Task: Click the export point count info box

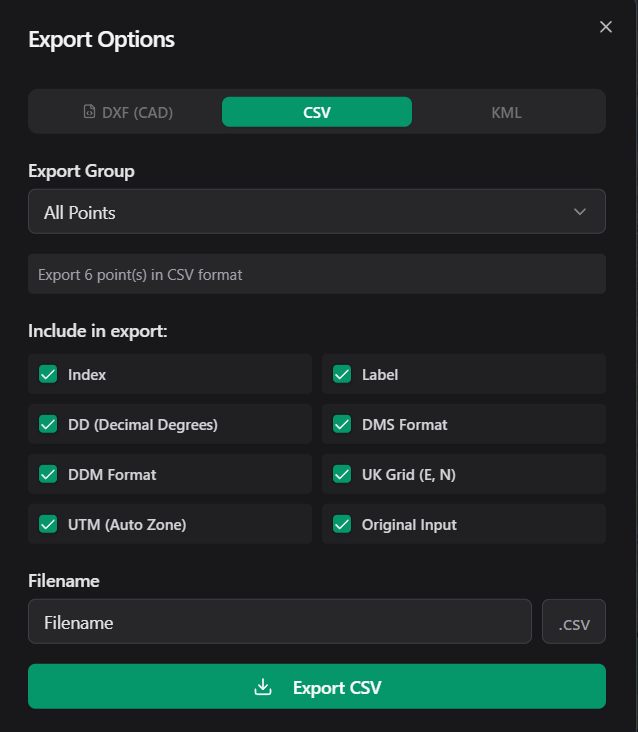Action: 316,274
